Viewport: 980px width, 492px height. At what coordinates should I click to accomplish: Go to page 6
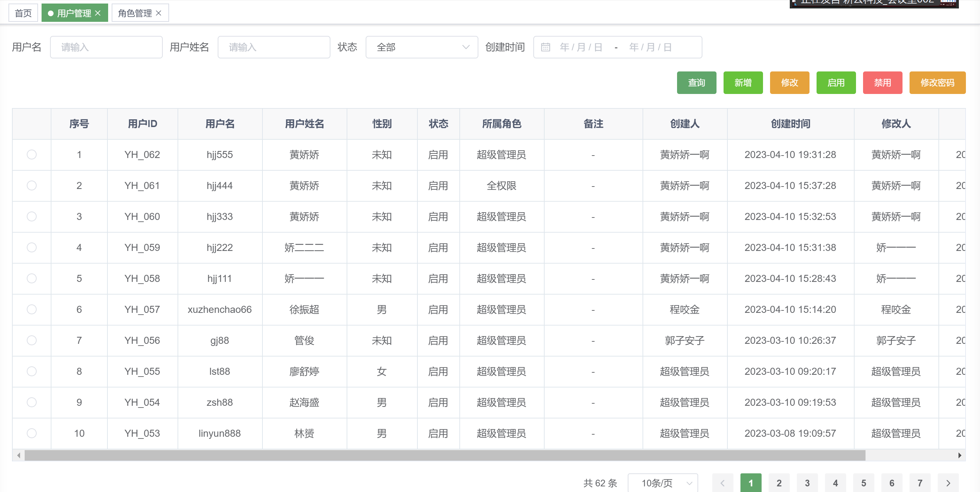(892, 483)
